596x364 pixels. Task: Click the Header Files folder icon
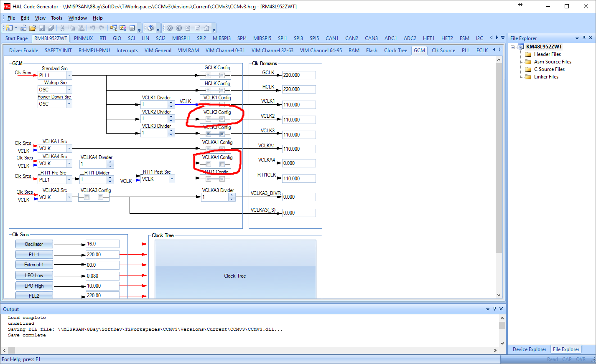(x=528, y=54)
